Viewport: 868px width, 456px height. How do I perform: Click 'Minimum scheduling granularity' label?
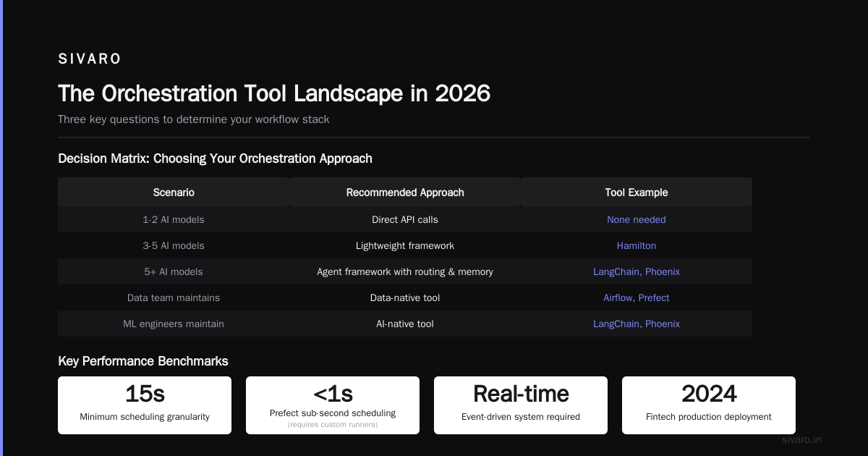point(145,416)
